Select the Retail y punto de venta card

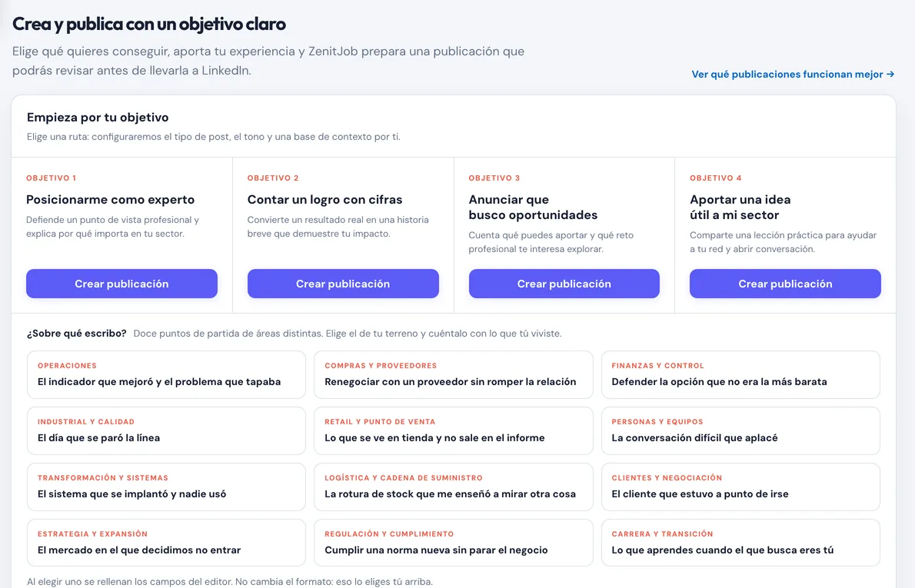pos(454,430)
